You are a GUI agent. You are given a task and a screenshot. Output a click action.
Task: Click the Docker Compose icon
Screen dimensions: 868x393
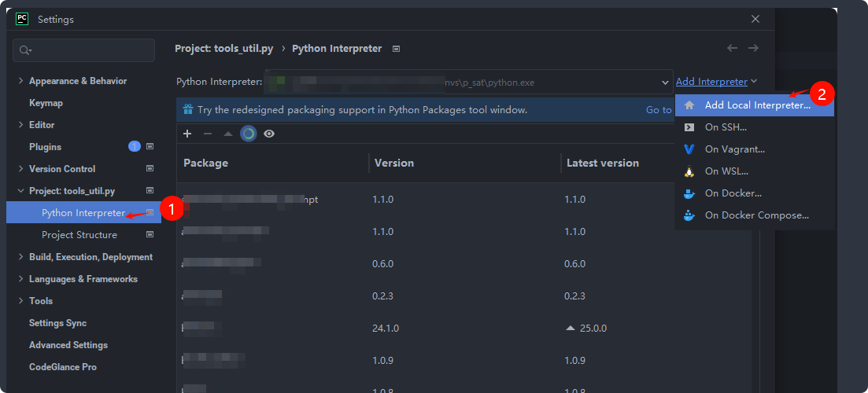point(689,215)
